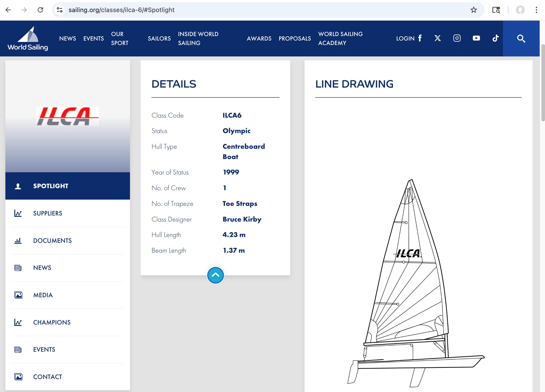Switch to the Documents sidebar tab
This screenshot has width=545, height=392.
click(52, 241)
